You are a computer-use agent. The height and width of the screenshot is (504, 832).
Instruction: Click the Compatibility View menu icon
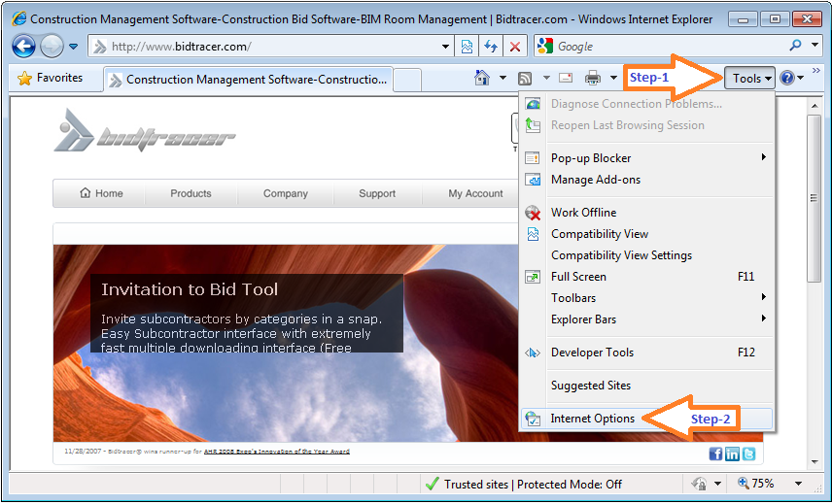533,234
